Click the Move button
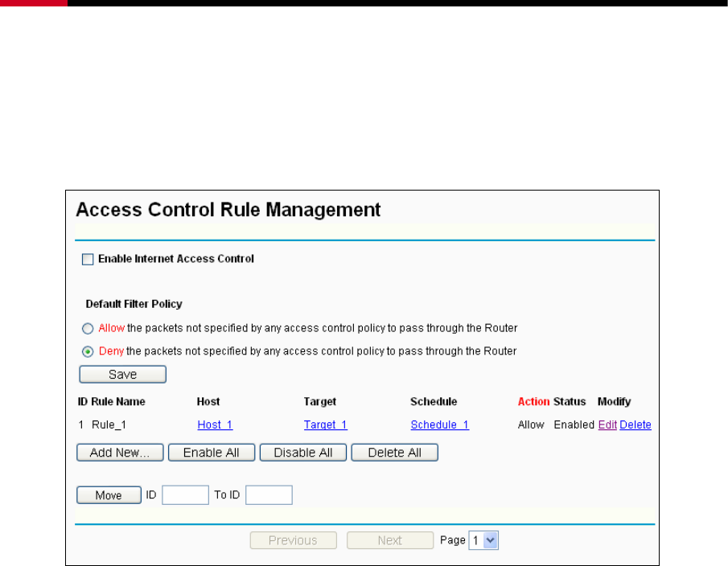The width and height of the screenshot is (728, 566). pos(109,495)
